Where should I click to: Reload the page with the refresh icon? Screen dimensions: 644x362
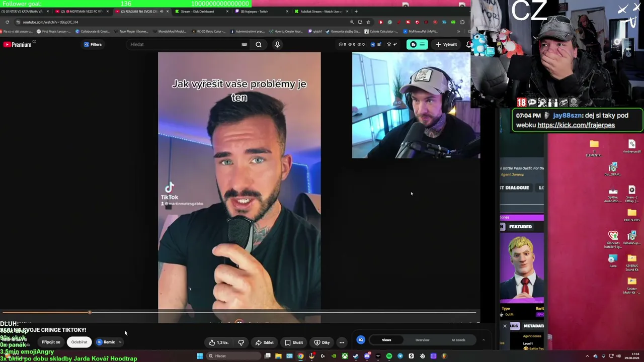[7, 22]
